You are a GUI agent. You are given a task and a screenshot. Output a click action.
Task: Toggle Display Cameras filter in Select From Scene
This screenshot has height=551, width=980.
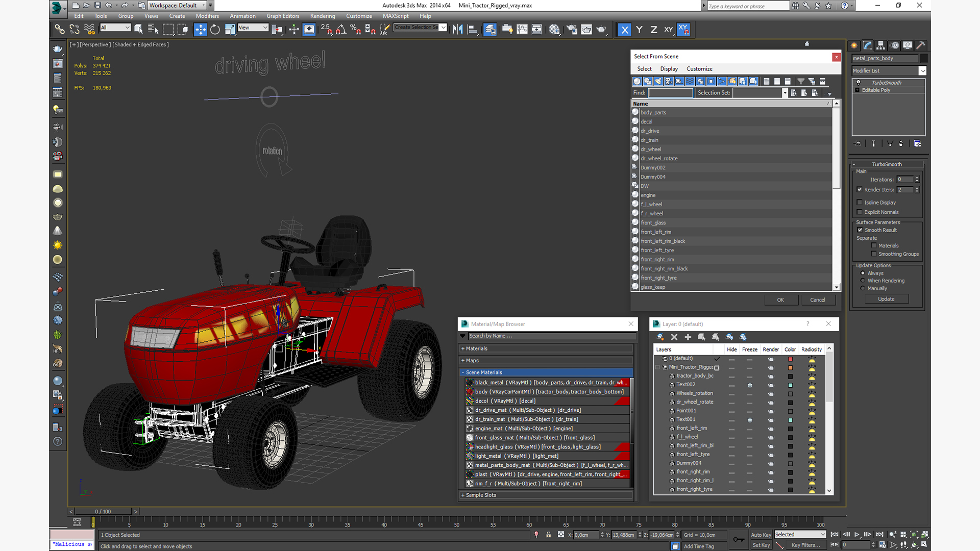[x=669, y=82]
